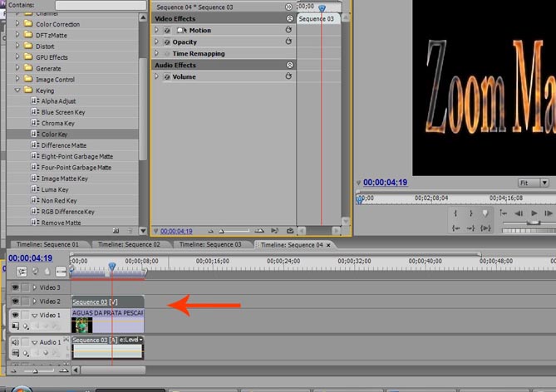Collapse the Keying effects folder
The width and height of the screenshot is (556, 392).
point(17,90)
